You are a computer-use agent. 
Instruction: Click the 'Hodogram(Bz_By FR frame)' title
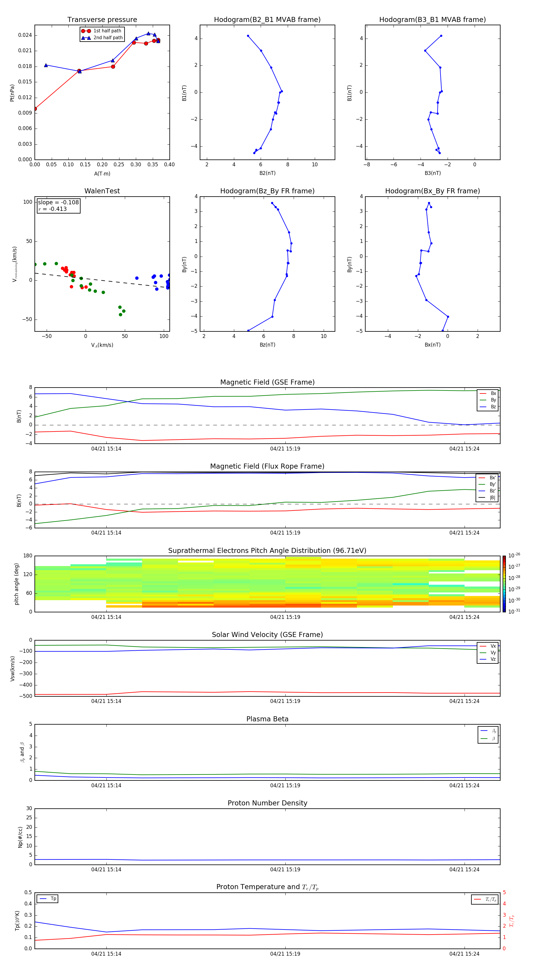(x=267, y=191)
